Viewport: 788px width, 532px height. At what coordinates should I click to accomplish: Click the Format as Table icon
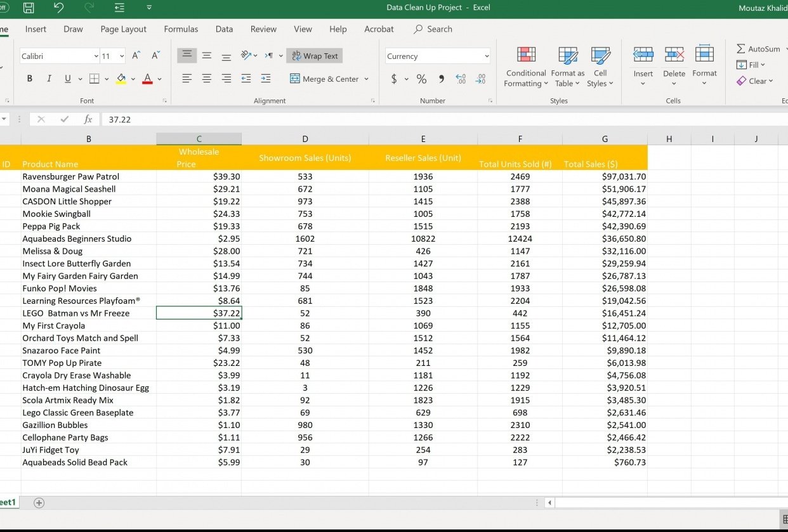point(567,56)
